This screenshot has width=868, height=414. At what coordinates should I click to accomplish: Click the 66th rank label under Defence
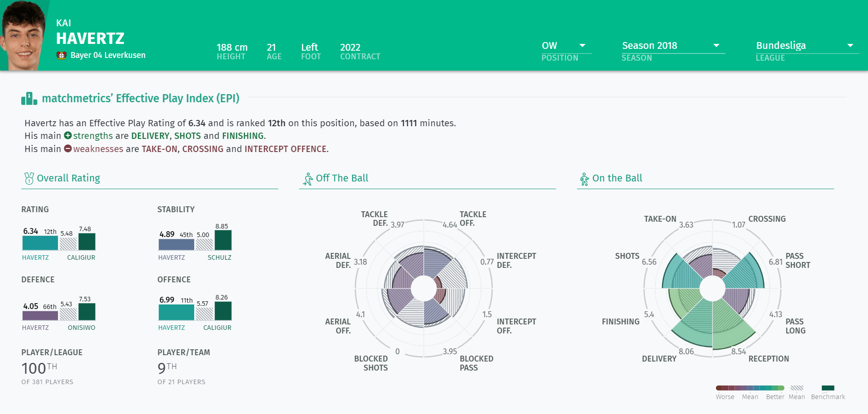(50, 307)
